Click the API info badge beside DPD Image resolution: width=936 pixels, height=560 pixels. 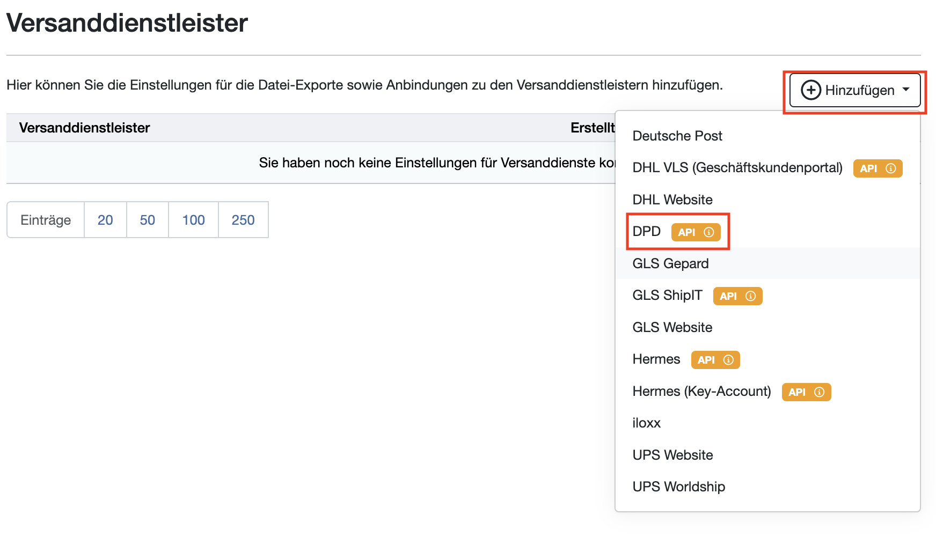696,232
